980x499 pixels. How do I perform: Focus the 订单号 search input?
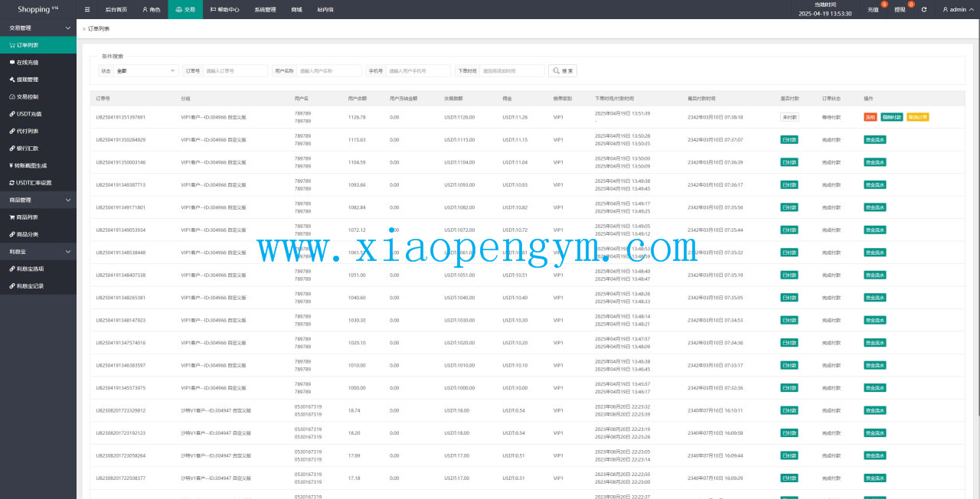[x=236, y=70]
